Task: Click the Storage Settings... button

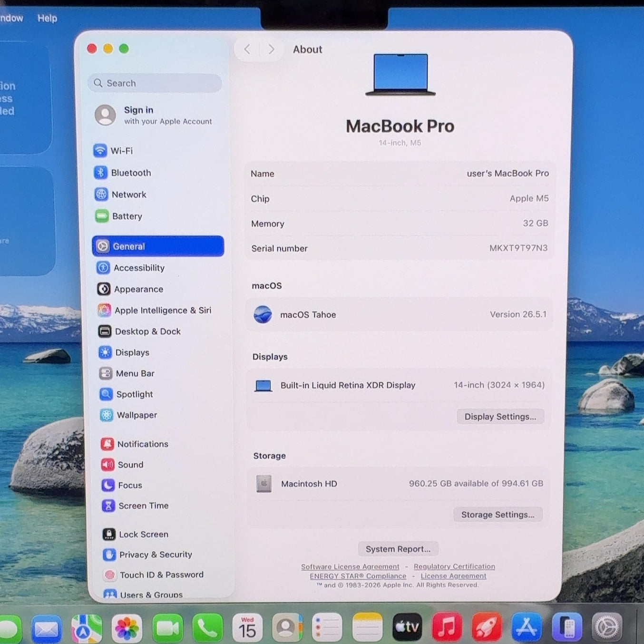Action: [498, 515]
